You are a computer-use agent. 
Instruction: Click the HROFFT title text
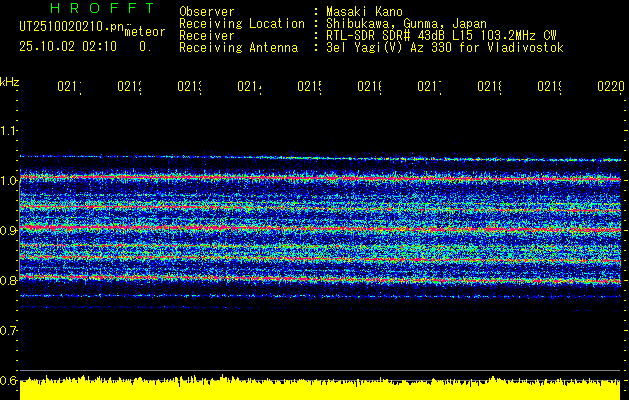[102, 8]
